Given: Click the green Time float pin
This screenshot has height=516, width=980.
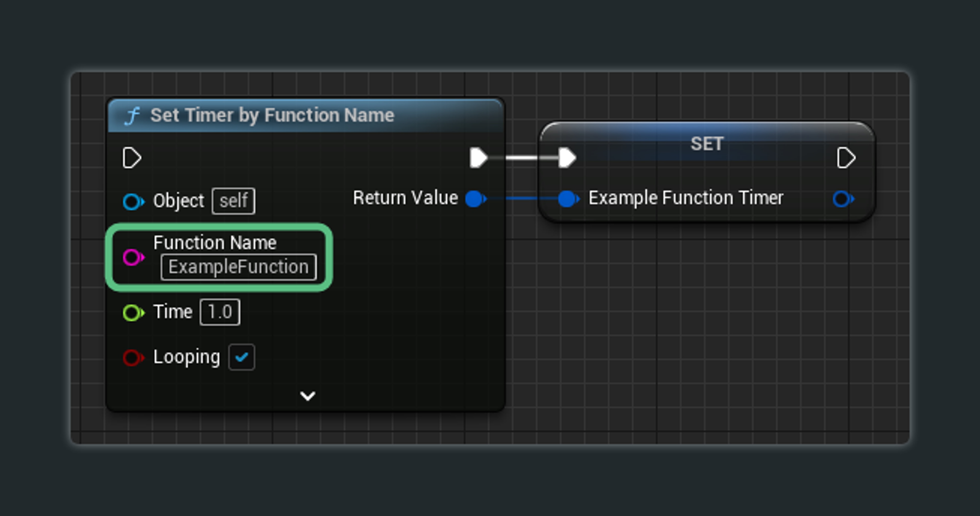Looking at the screenshot, I should [x=133, y=313].
